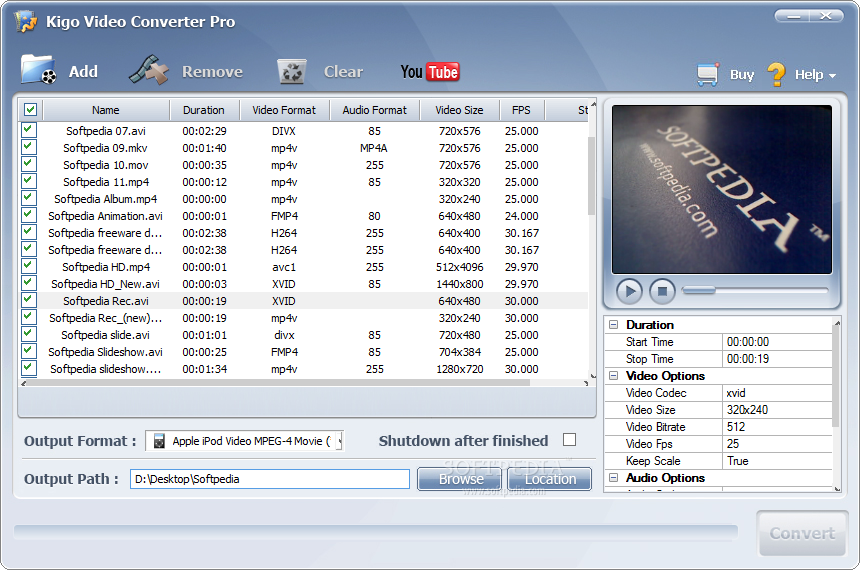
Task: Change the Keep Scale value True
Action: click(x=777, y=461)
